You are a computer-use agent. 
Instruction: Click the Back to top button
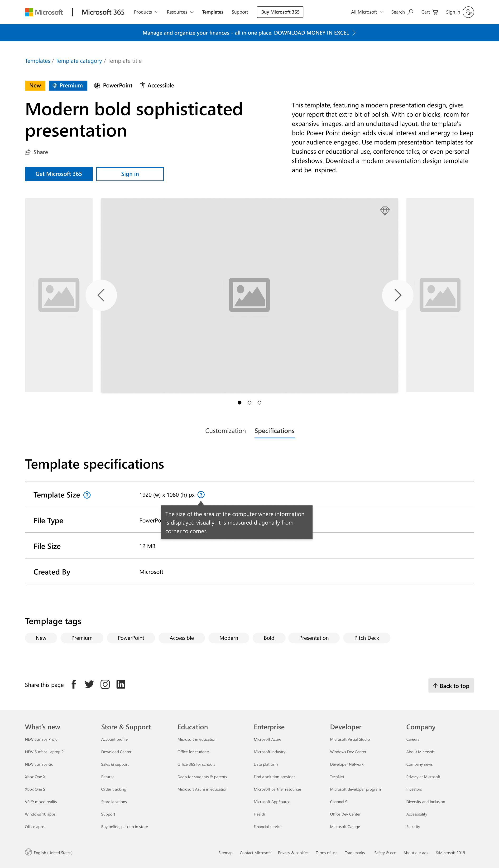451,686
